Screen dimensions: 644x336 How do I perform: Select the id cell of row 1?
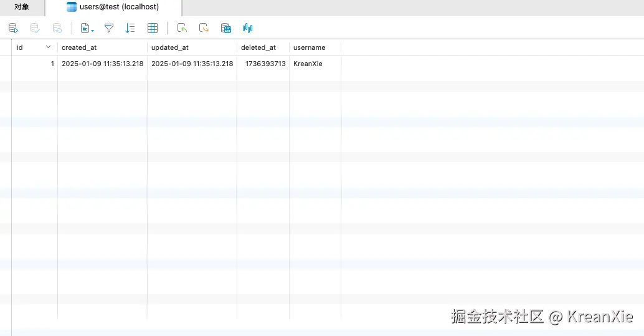[x=34, y=64]
